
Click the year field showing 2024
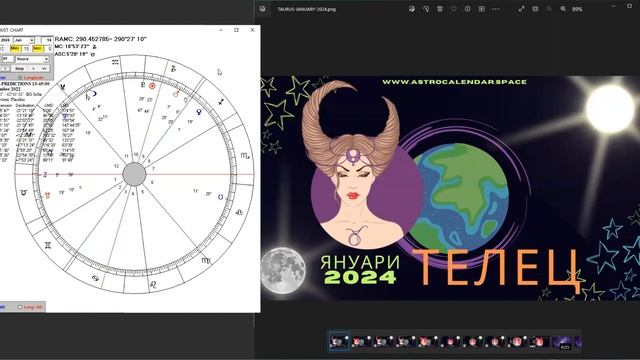[x=5, y=40]
